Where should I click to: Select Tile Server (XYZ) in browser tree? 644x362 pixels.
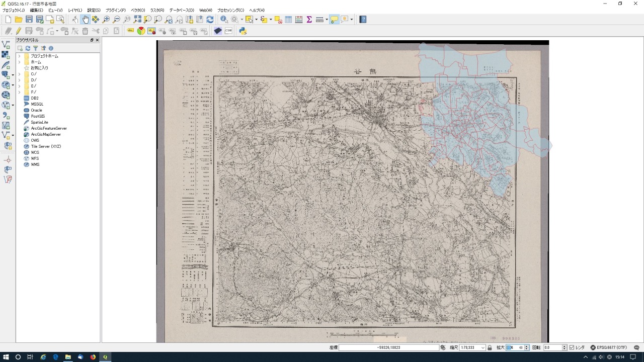click(x=46, y=146)
